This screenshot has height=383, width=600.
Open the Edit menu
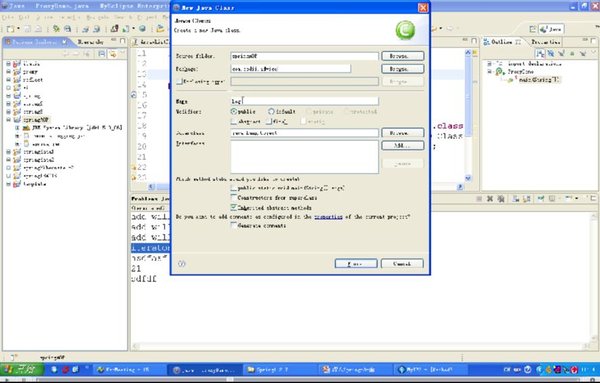pos(24,18)
